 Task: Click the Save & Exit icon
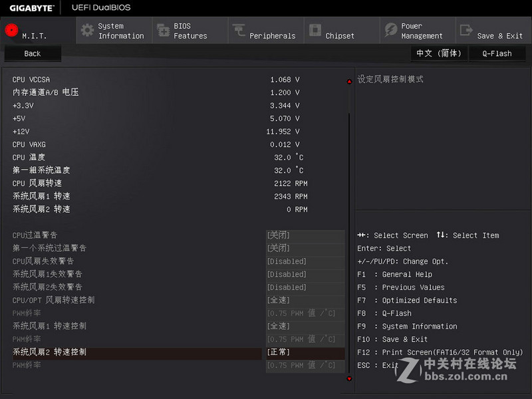click(466, 31)
